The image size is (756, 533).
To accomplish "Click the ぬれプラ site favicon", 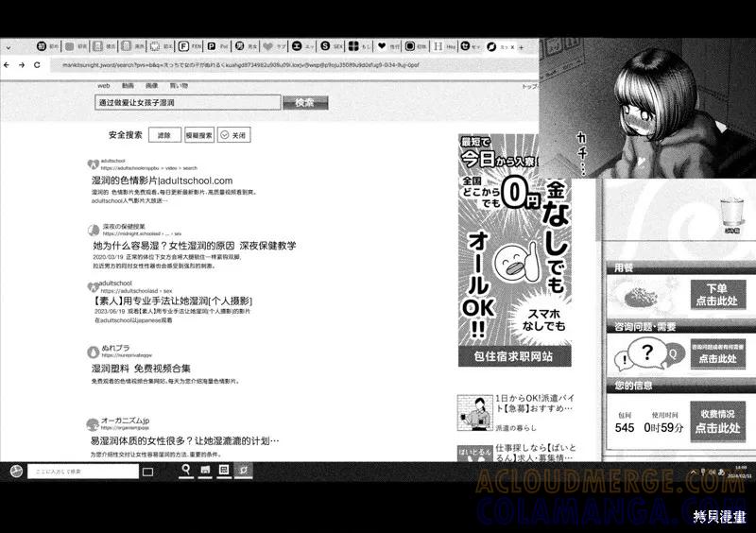I will point(93,352).
